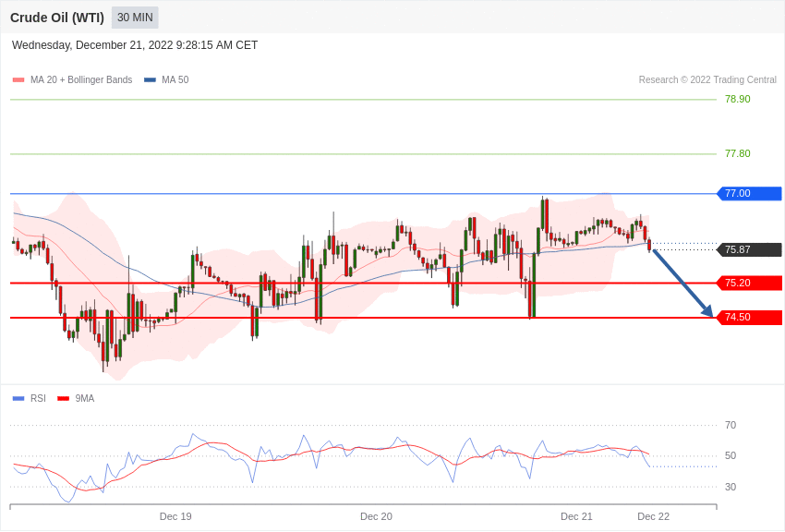Click the RSI 30 level label
This screenshot has width=785, height=532.
coord(731,487)
